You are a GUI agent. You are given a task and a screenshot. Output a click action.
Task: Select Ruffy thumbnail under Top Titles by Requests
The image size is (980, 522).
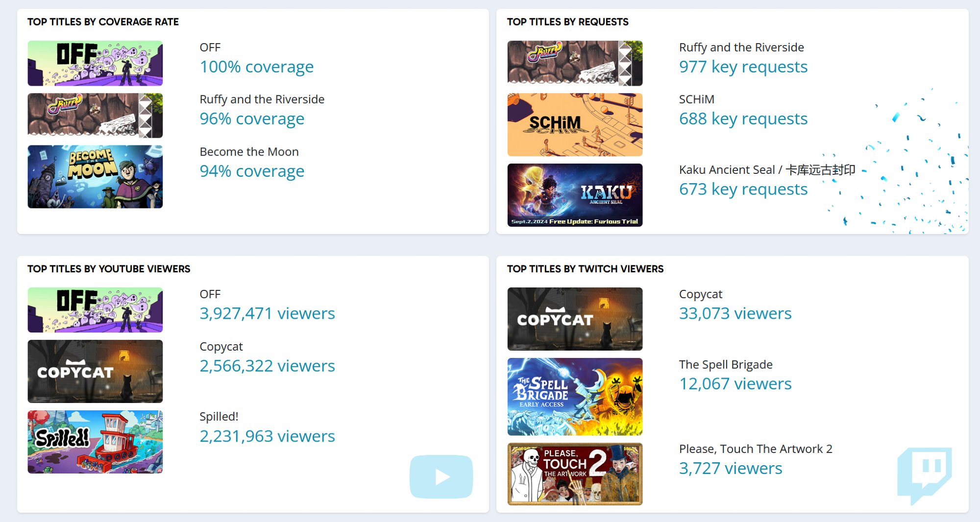coord(575,63)
